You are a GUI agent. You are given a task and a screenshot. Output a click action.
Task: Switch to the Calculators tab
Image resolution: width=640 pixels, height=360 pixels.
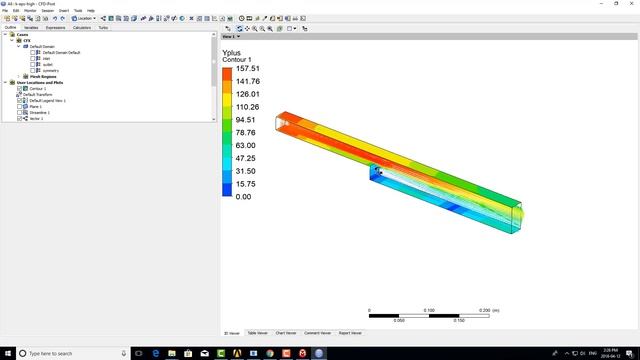pyautogui.click(x=82, y=28)
